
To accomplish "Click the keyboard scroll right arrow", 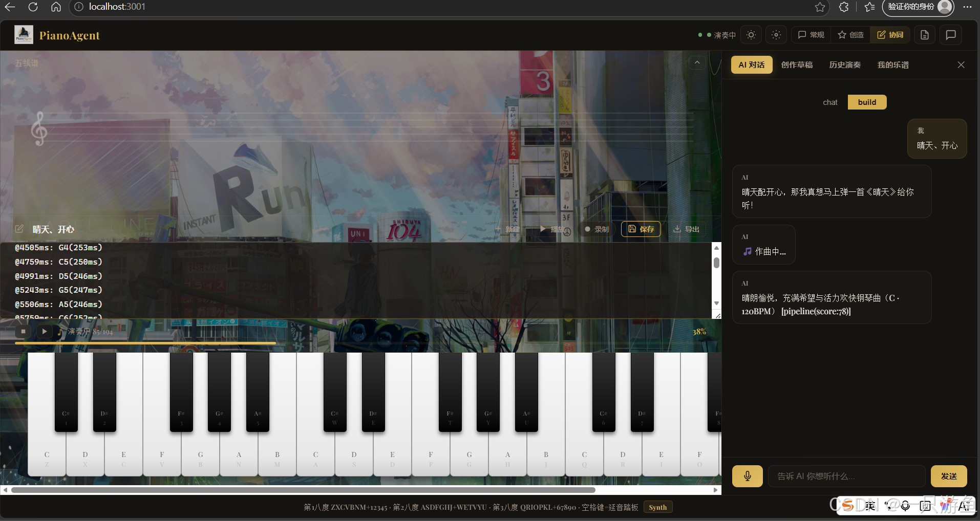I will click(716, 490).
